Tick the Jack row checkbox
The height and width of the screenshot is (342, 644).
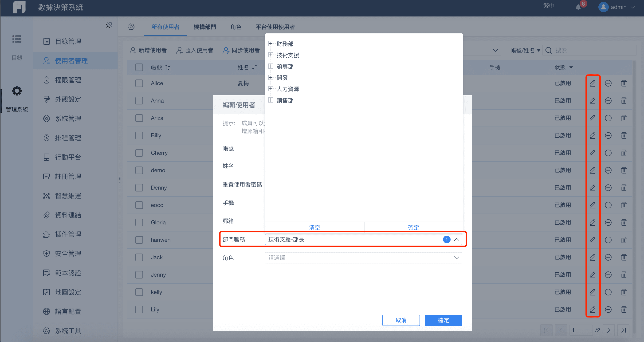coord(139,257)
